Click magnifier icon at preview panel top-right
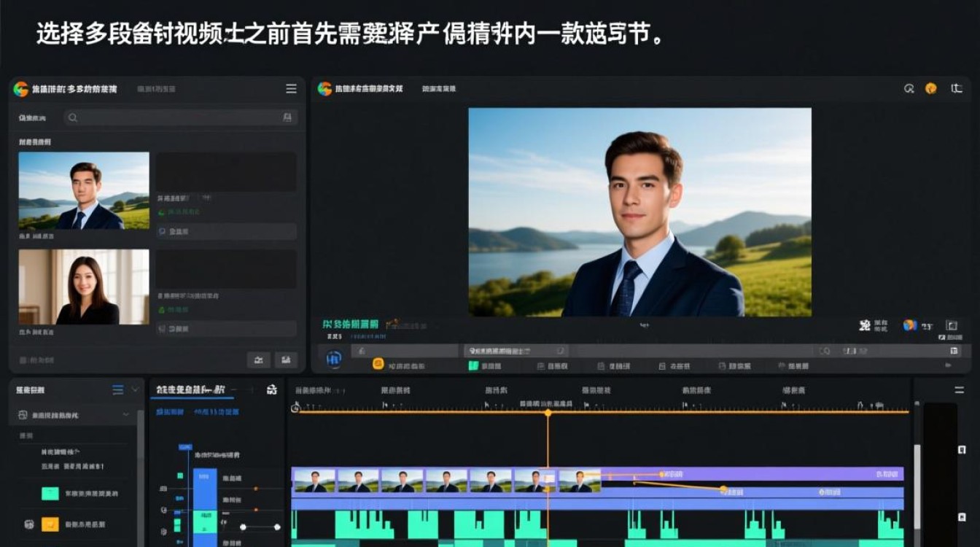The width and height of the screenshot is (980, 547). 909,89
